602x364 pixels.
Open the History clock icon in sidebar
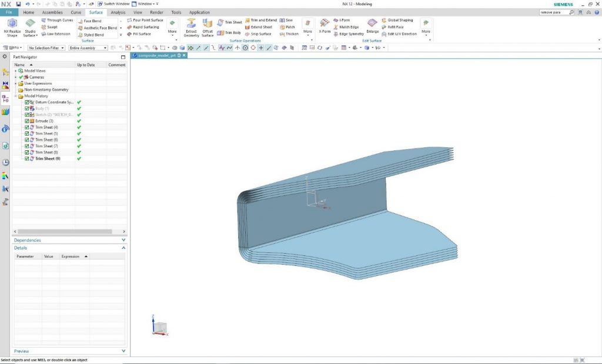5,163
